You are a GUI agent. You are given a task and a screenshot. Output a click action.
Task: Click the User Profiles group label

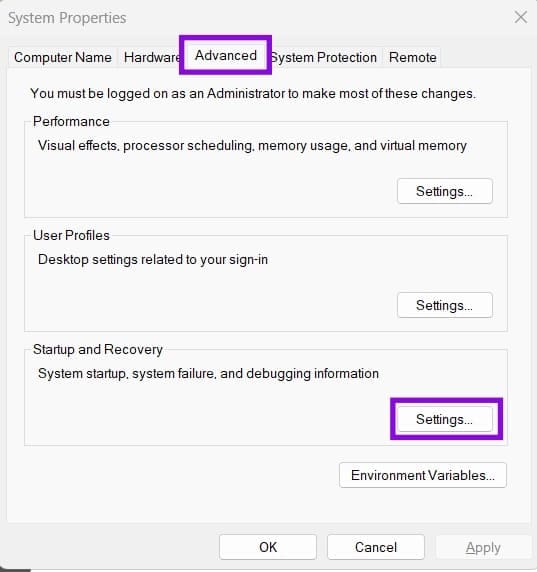(x=71, y=235)
